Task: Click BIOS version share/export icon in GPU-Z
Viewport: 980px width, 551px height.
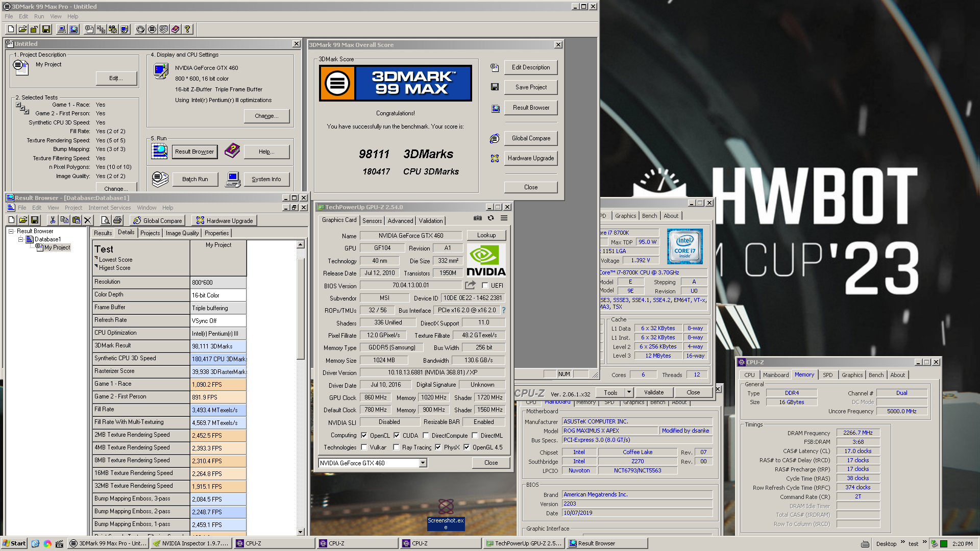Action: (x=470, y=285)
